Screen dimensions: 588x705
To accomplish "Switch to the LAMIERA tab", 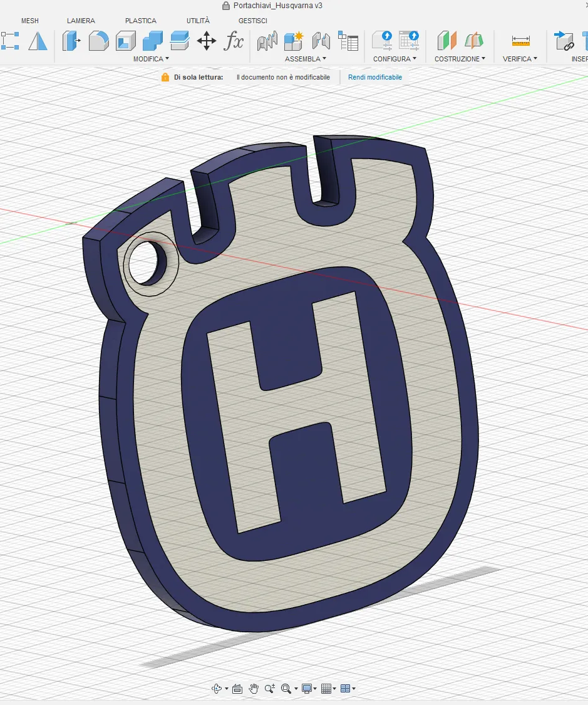I will click(81, 21).
